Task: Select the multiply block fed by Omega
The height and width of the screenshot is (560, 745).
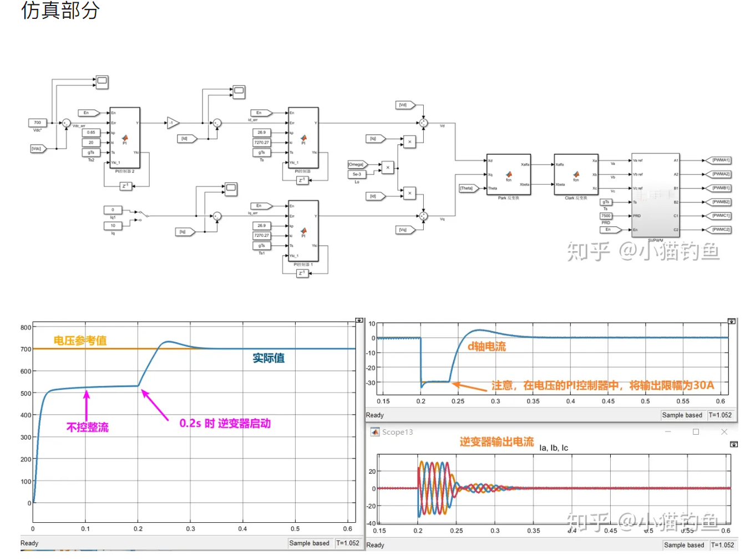Action: (x=388, y=167)
